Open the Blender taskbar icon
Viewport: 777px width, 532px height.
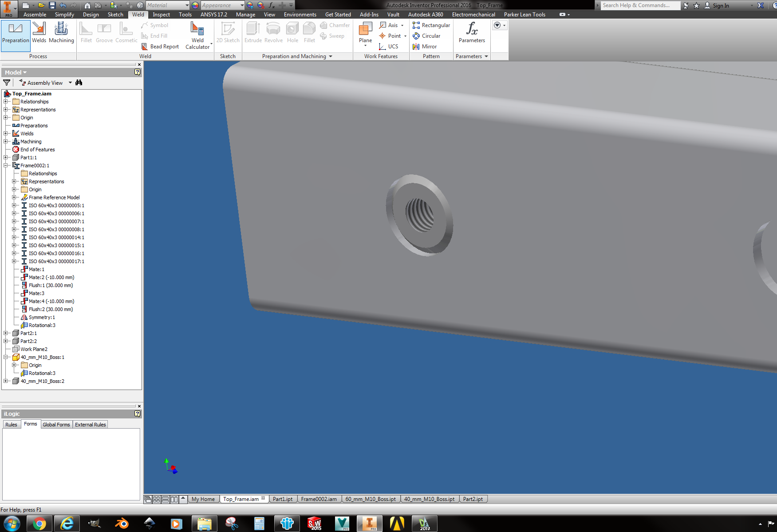122,524
